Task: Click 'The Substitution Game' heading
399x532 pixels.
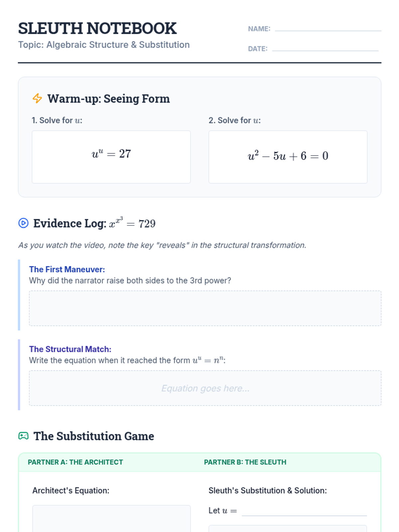Action: point(94,436)
